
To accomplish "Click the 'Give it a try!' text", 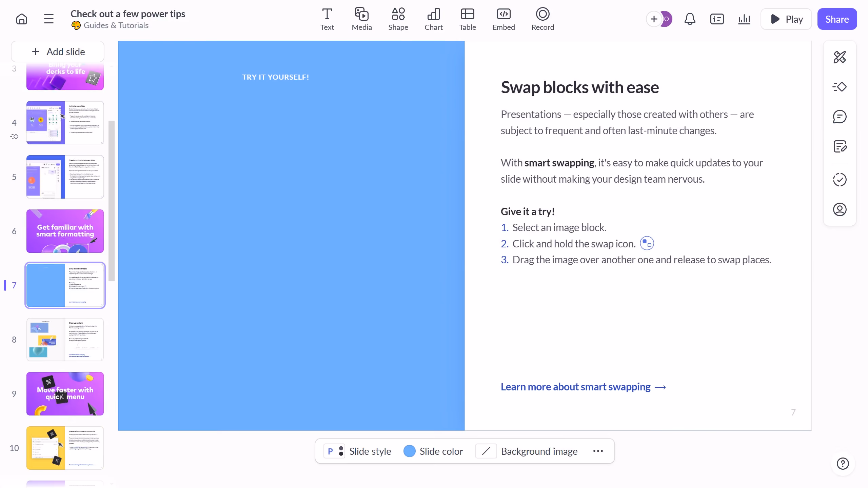I will tap(528, 211).
